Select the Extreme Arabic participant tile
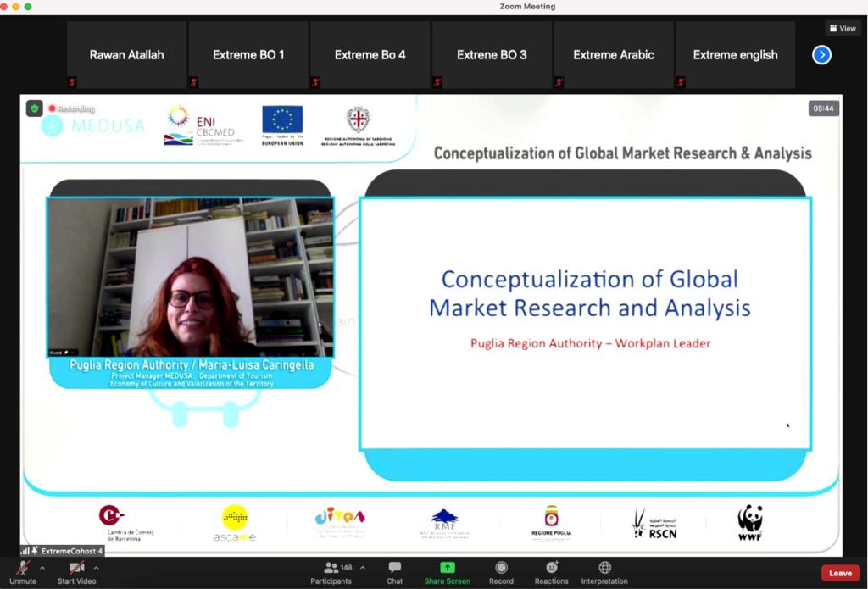 (x=614, y=55)
